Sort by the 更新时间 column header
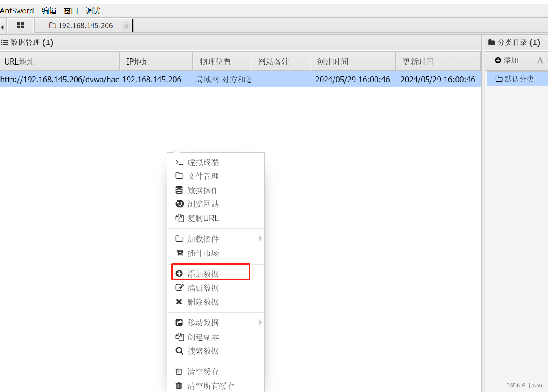Image resolution: width=548 pixels, height=392 pixels. click(438, 61)
